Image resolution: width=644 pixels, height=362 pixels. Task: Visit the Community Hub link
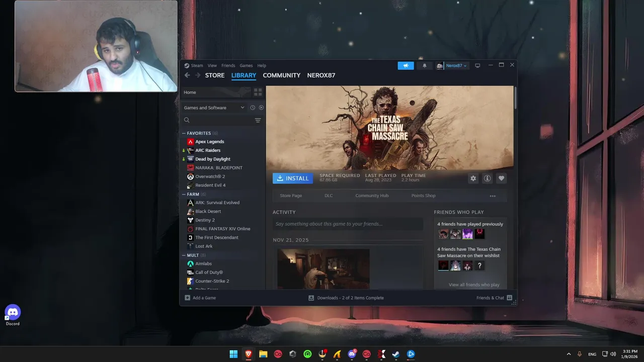pos(372,196)
